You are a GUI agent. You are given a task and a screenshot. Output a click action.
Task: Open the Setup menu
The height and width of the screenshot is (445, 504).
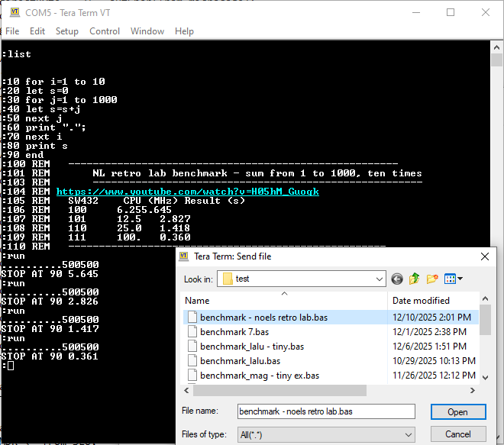[66, 31]
